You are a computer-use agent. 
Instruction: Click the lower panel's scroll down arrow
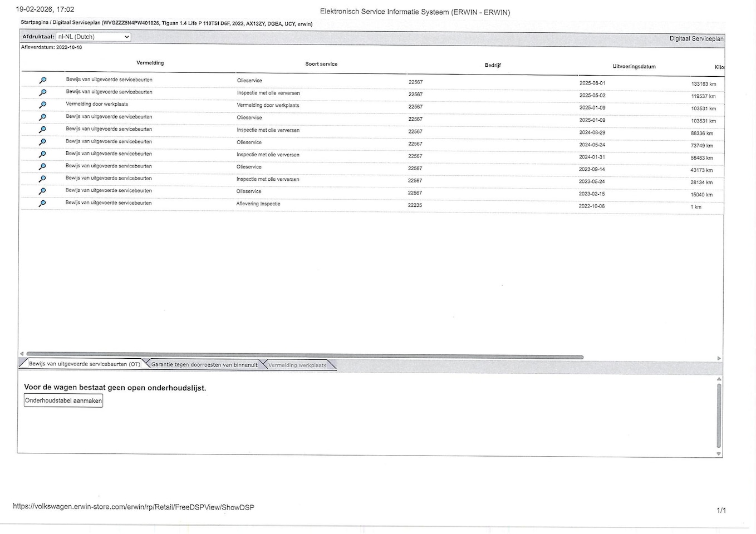pos(719,454)
